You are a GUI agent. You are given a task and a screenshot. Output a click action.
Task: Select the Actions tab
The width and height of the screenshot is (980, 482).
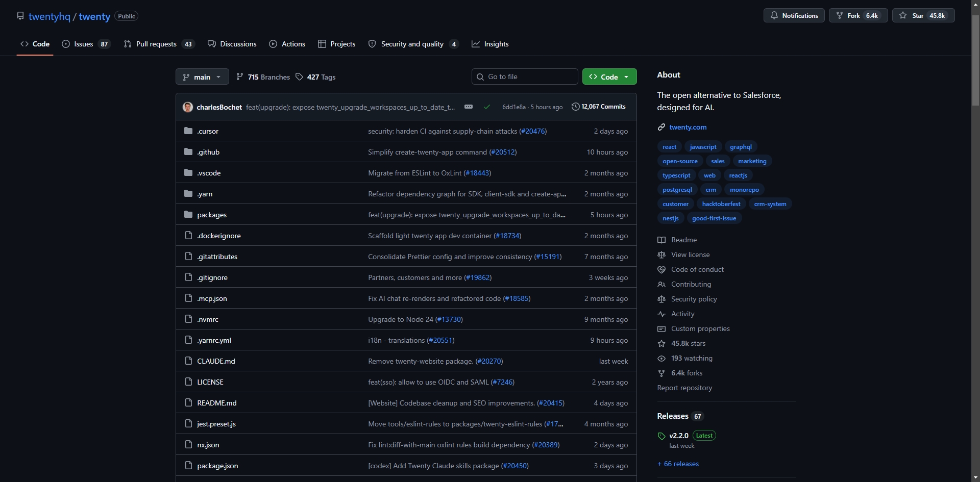click(287, 44)
